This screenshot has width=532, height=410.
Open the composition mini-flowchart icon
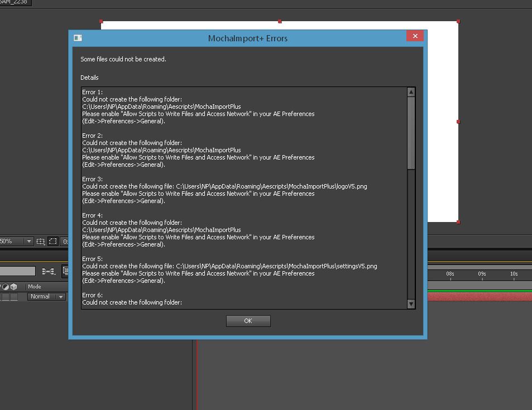coord(49,271)
